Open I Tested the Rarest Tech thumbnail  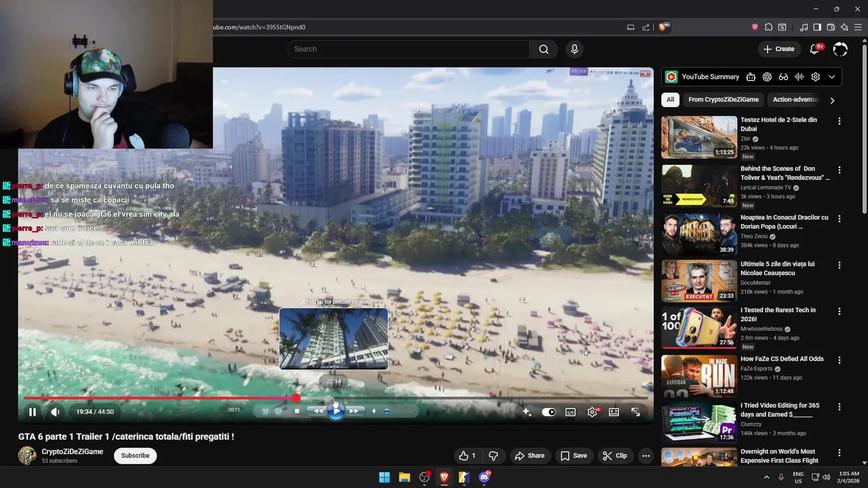pos(699,328)
